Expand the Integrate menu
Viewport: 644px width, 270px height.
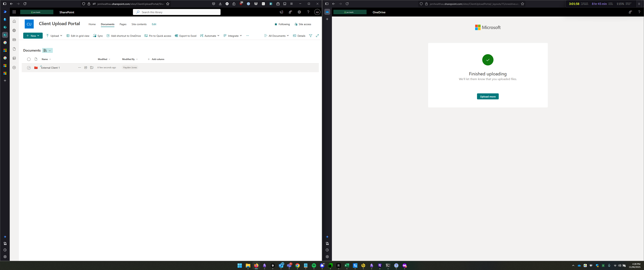click(x=233, y=36)
